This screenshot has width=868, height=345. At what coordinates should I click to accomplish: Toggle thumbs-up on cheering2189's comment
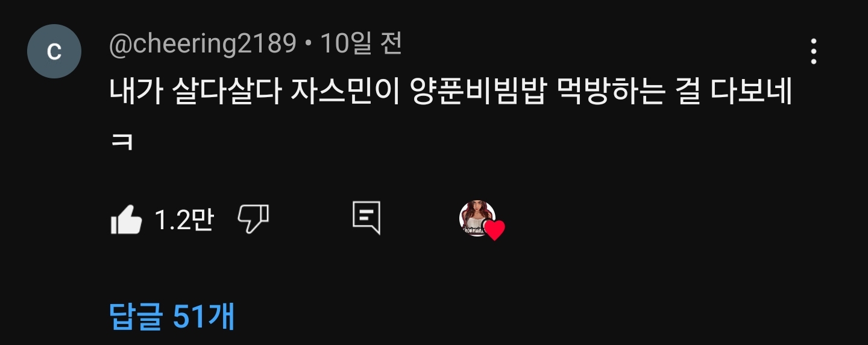pyautogui.click(x=127, y=219)
